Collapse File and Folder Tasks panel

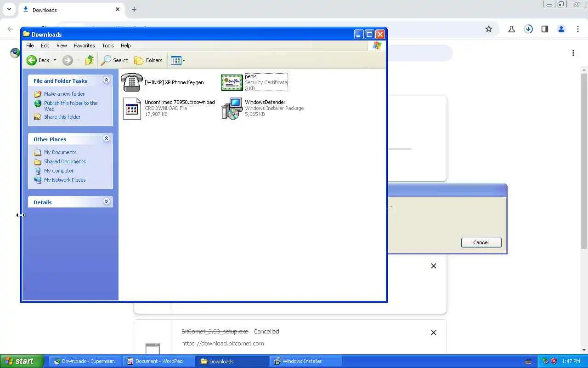click(107, 80)
